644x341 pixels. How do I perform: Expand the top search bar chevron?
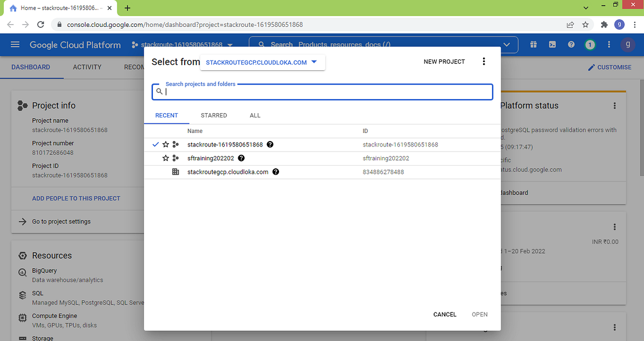coord(507,45)
